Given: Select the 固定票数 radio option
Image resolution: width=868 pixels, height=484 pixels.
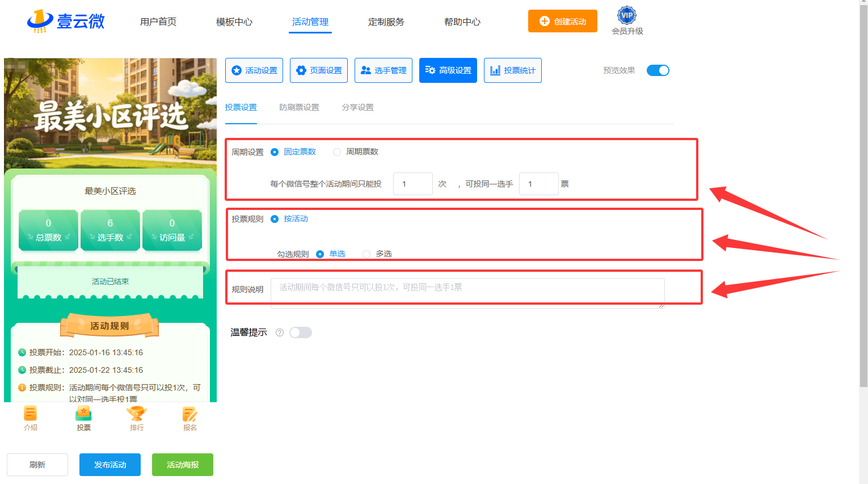Looking at the screenshot, I should 275,152.
